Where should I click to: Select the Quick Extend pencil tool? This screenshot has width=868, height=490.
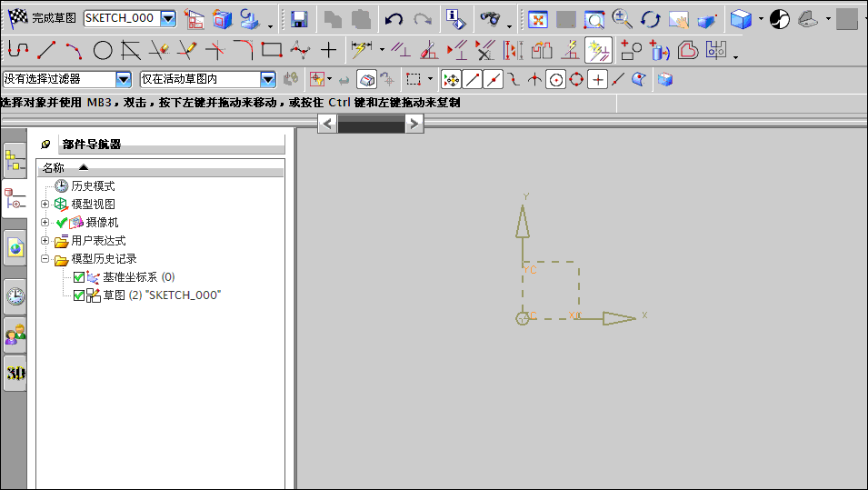(187, 50)
